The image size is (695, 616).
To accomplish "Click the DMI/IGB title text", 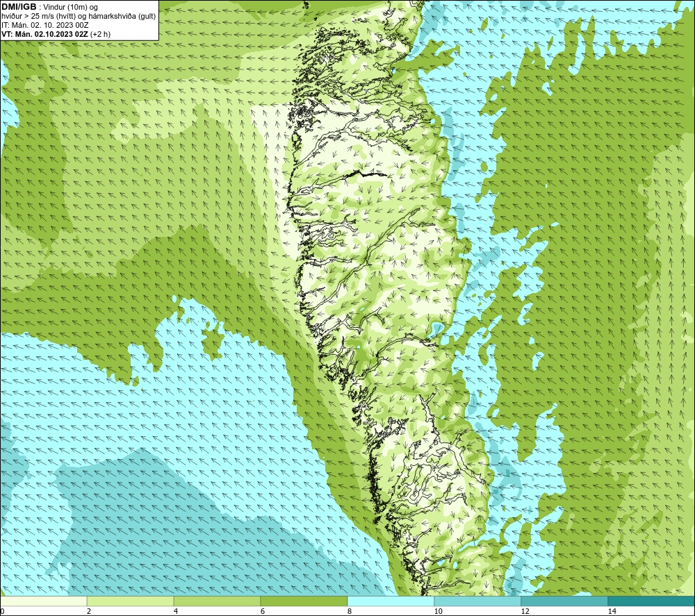I will 19,7.
